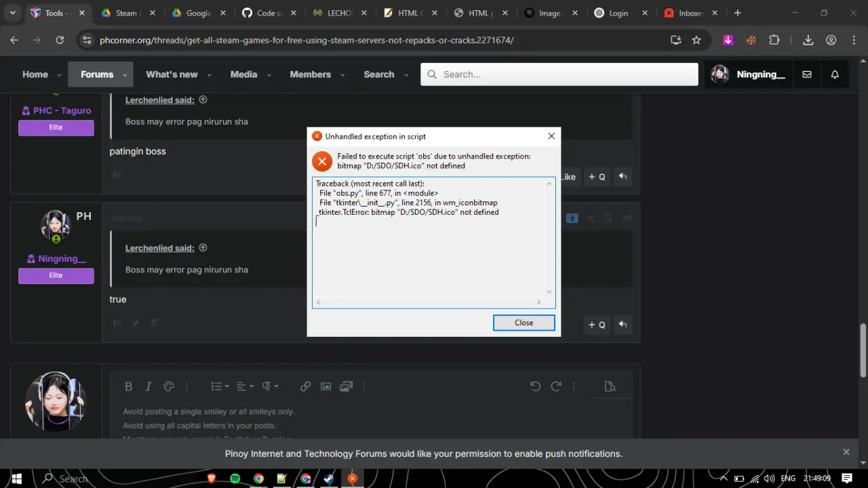
Task: Go to the Media navigation item
Action: point(243,75)
